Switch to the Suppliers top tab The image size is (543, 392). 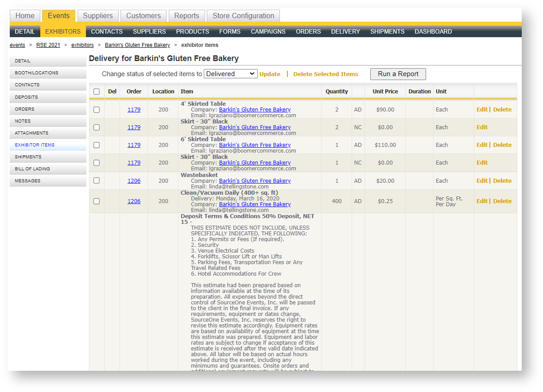pyautogui.click(x=98, y=15)
